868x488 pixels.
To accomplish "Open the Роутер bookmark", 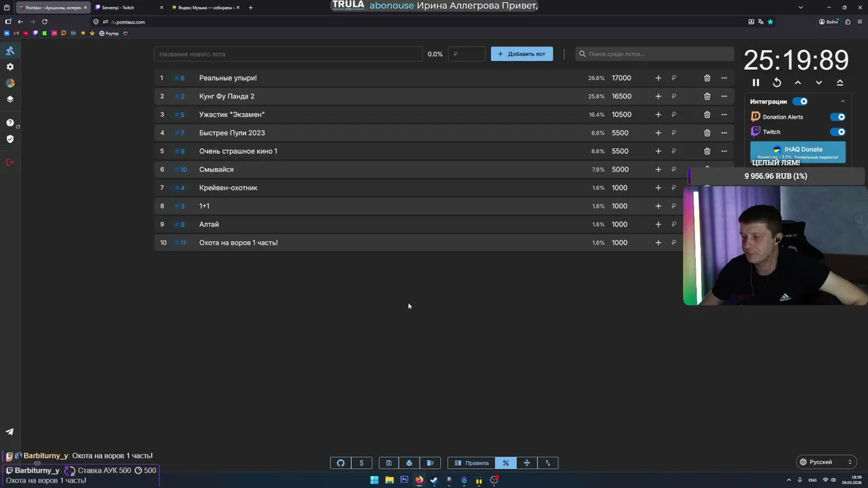I will click(108, 33).
